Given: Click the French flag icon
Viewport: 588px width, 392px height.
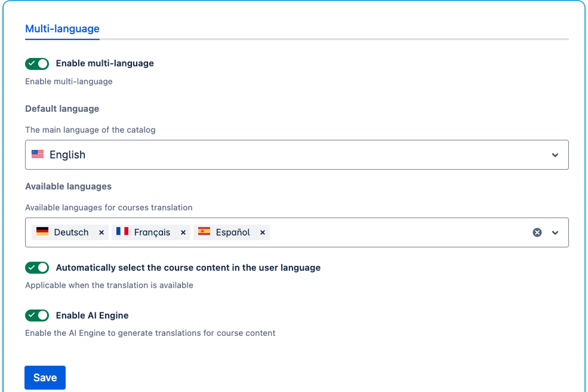Looking at the screenshot, I should [122, 232].
